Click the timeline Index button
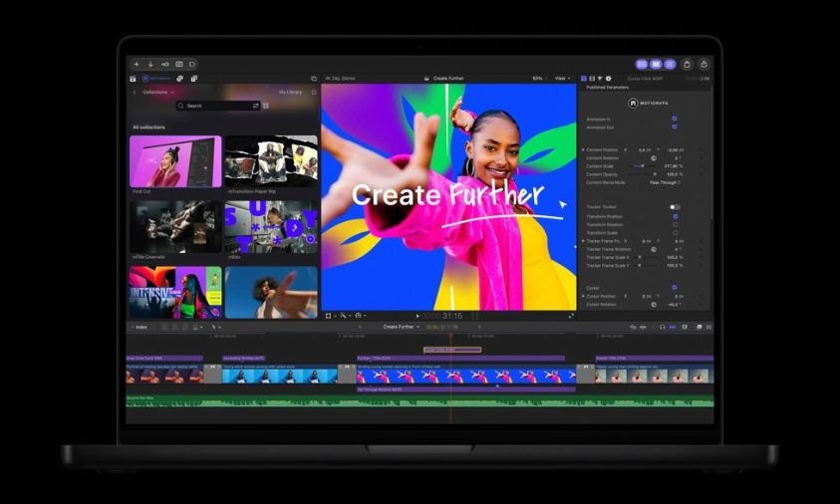Screen dimensions: 840x504 pos(140,327)
